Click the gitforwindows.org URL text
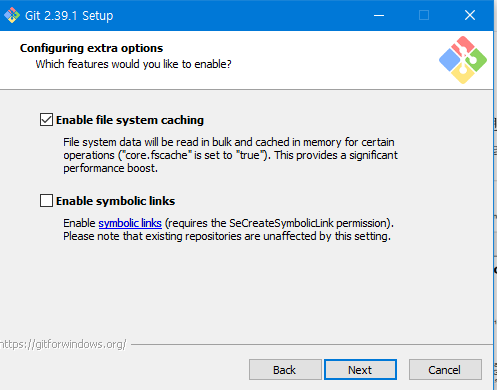497x390 pixels. click(x=63, y=344)
